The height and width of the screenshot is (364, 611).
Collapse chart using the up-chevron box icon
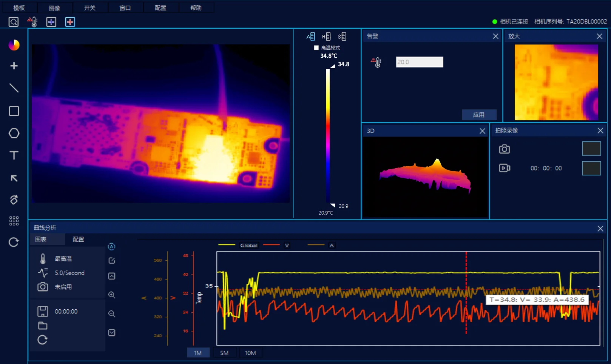pyautogui.click(x=112, y=276)
